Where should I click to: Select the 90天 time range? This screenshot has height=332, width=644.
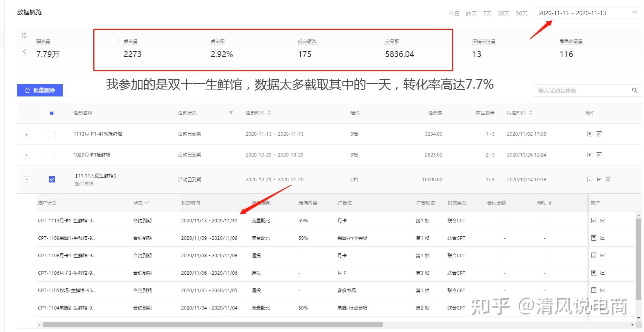tap(521, 14)
